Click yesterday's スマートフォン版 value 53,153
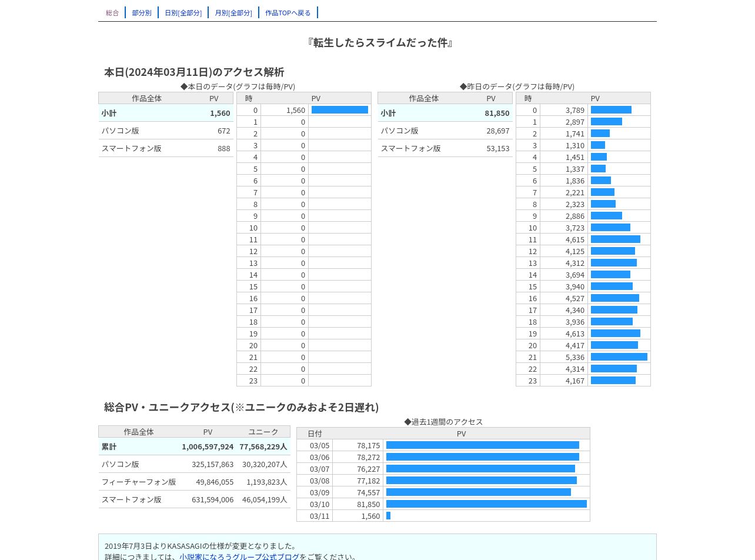The height and width of the screenshot is (560, 755). [x=497, y=148]
